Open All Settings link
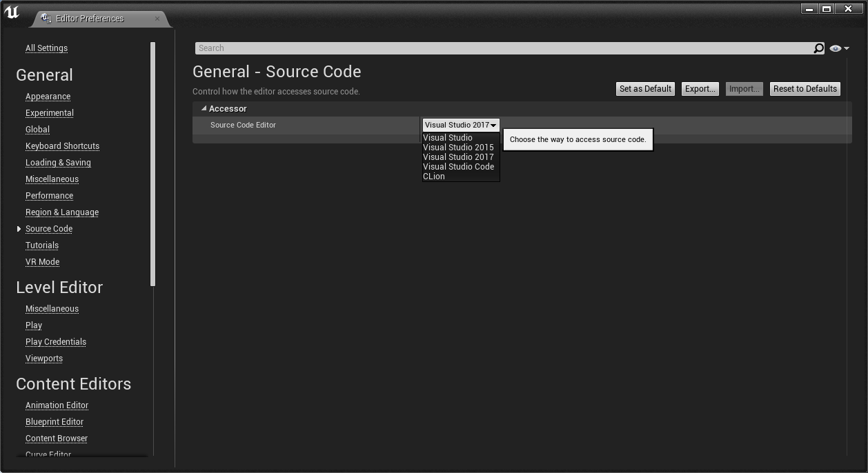The height and width of the screenshot is (473, 868). point(46,48)
